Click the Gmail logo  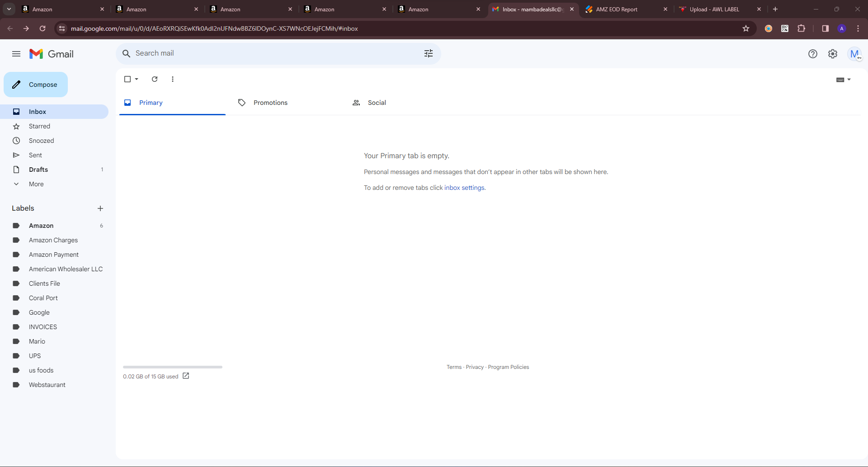tap(51, 54)
